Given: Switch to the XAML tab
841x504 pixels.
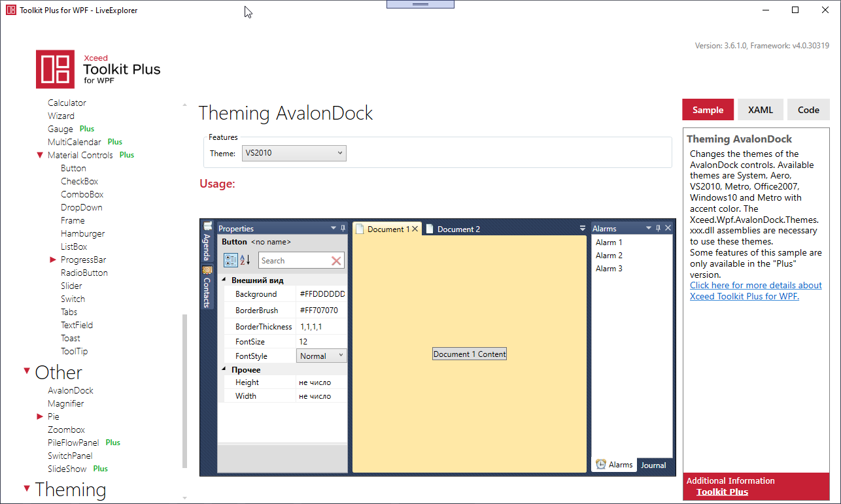Looking at the screenshot, I should click(x=760, y=110).
